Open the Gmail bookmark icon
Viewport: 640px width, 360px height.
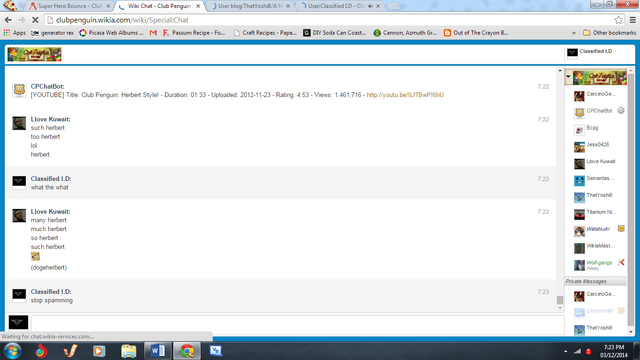pyautogui.click(x=153, y=33)
